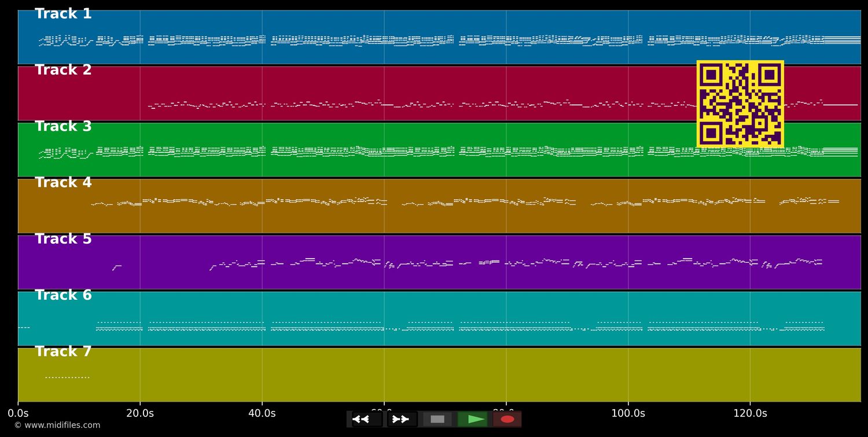Image resolution: width=868 pixels, height=437 pixels.
Task: Start playback with the green play button
Action: (x=473, y=419)
